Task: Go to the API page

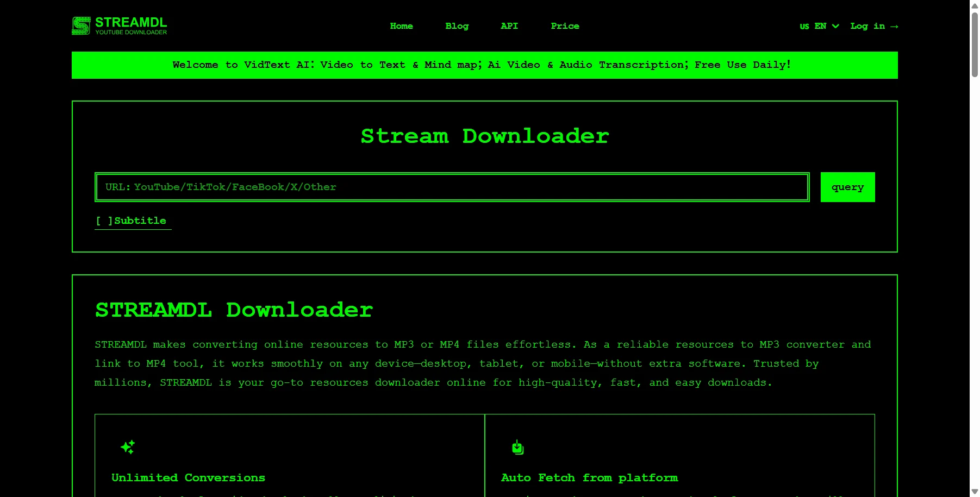Action: 509,26
